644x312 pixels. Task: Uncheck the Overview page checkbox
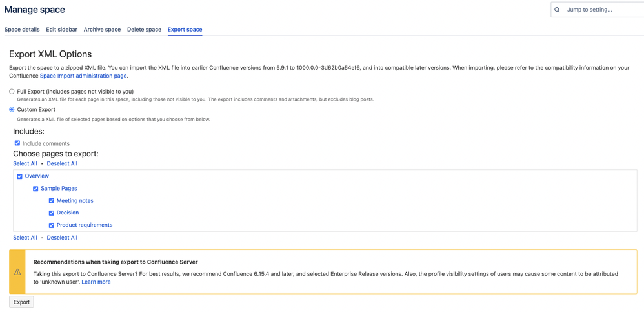point(20,176)
